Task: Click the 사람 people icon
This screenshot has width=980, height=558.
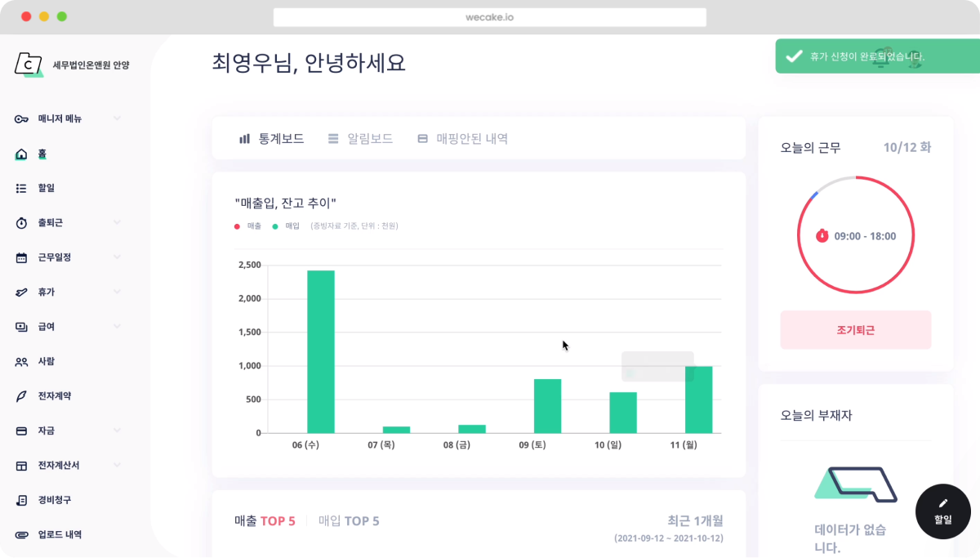Action: pos(21,361)
